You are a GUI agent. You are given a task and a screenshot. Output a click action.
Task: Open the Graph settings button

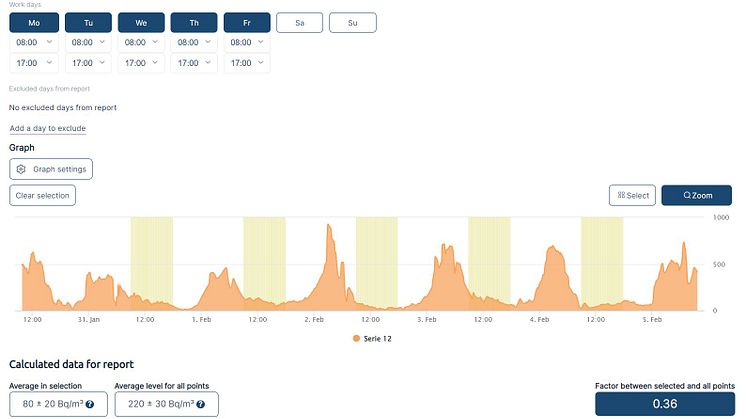click(x=51, y=170)
